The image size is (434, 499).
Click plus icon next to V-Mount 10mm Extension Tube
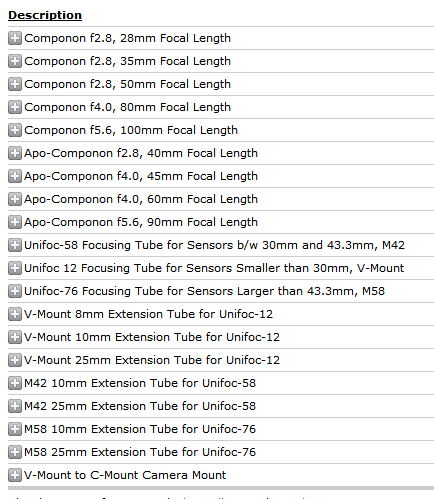click(x=15, y=337)
